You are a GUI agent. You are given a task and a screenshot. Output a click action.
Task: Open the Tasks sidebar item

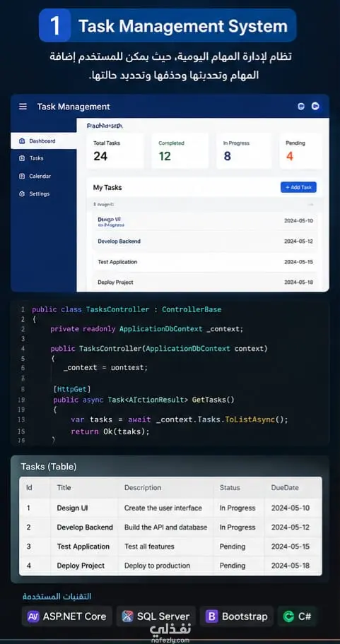[x=44, y=158]
